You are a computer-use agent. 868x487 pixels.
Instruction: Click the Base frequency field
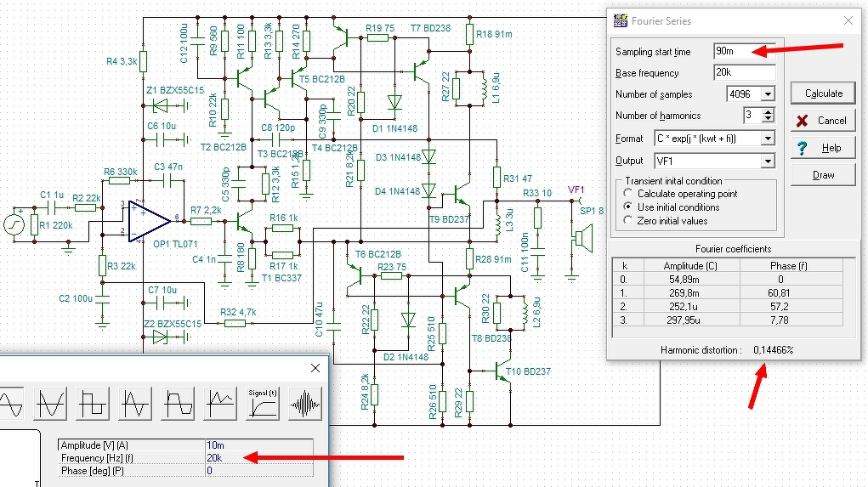coord(745,72)
